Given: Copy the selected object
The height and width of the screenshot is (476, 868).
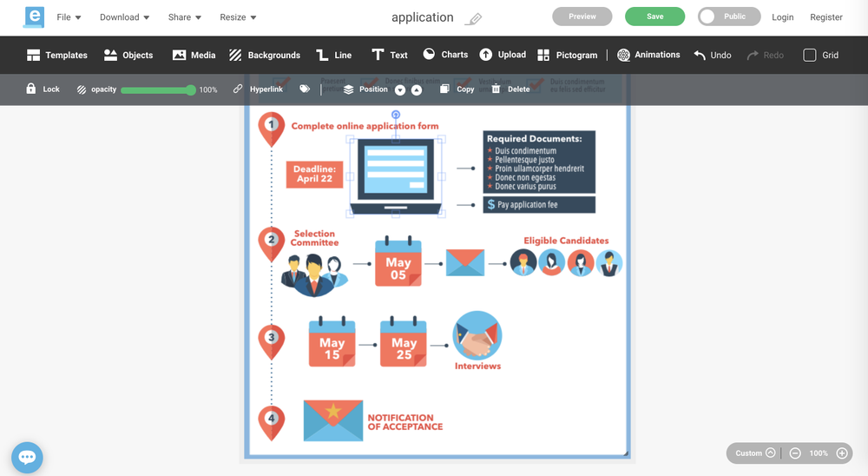Looking at the screenshot, I should 457,89.
